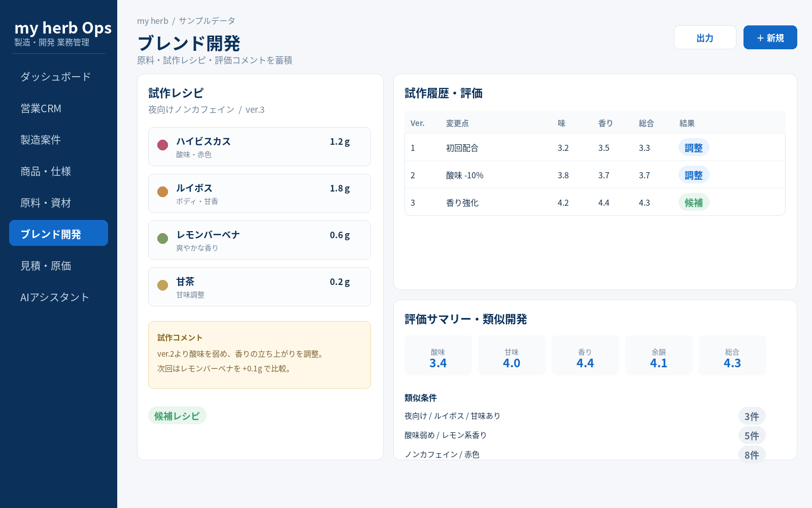Click 夜向け / ルイボス / 甘味あり condition
Image resolution: width=812 pixels, height=508 pixels.
(x=452, y=416)
